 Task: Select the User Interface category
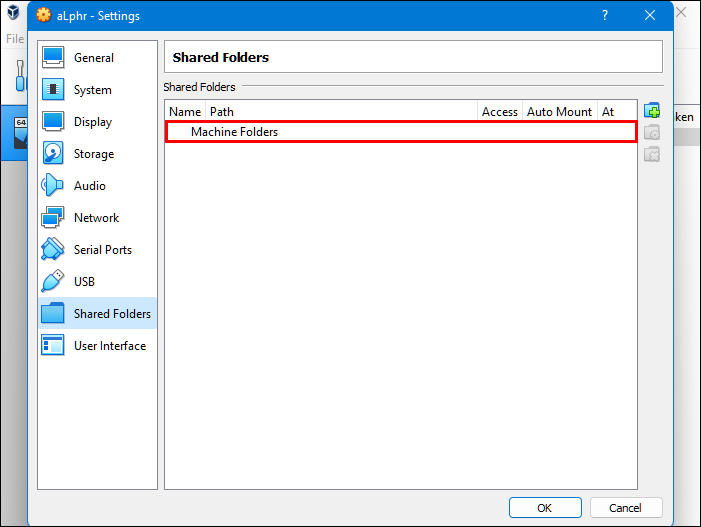tap(109, 346)
